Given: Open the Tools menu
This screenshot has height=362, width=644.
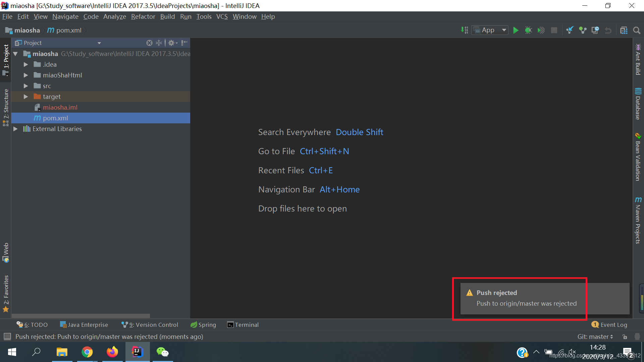Looking at the screenshot, I should [x=204, y=16].
